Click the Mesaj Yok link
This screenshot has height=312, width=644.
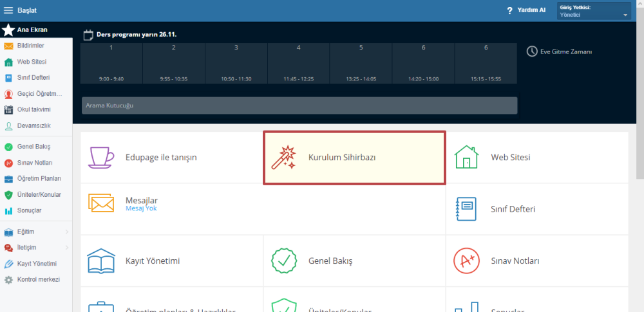141,208
